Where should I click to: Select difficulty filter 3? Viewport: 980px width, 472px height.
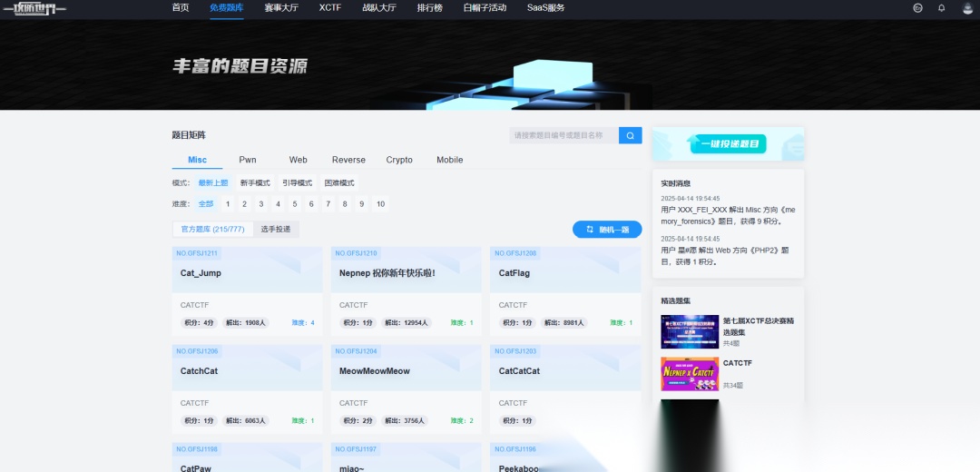[x=261, y=204]
